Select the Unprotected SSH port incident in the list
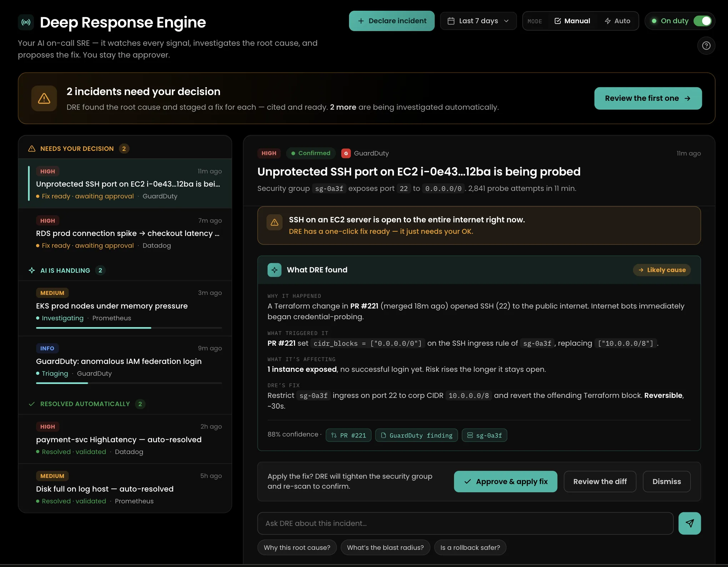This screenshot has width=728, height=567. point(125,184)
